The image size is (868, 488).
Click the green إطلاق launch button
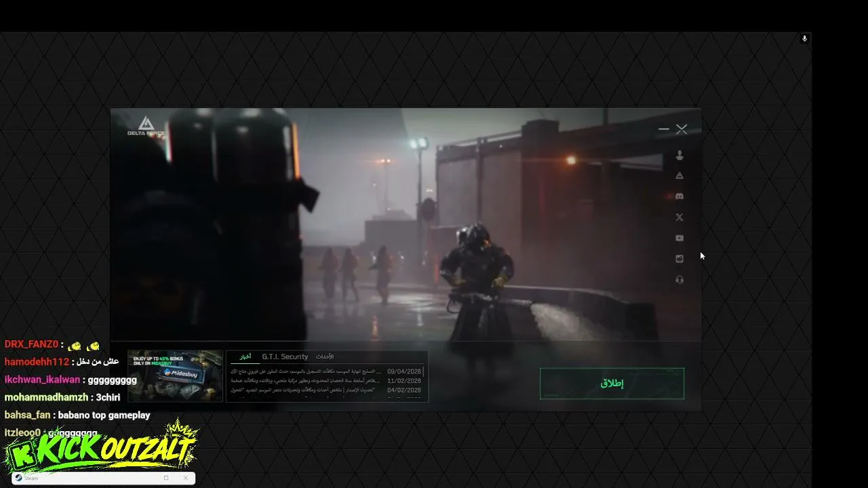coord(612,383)
